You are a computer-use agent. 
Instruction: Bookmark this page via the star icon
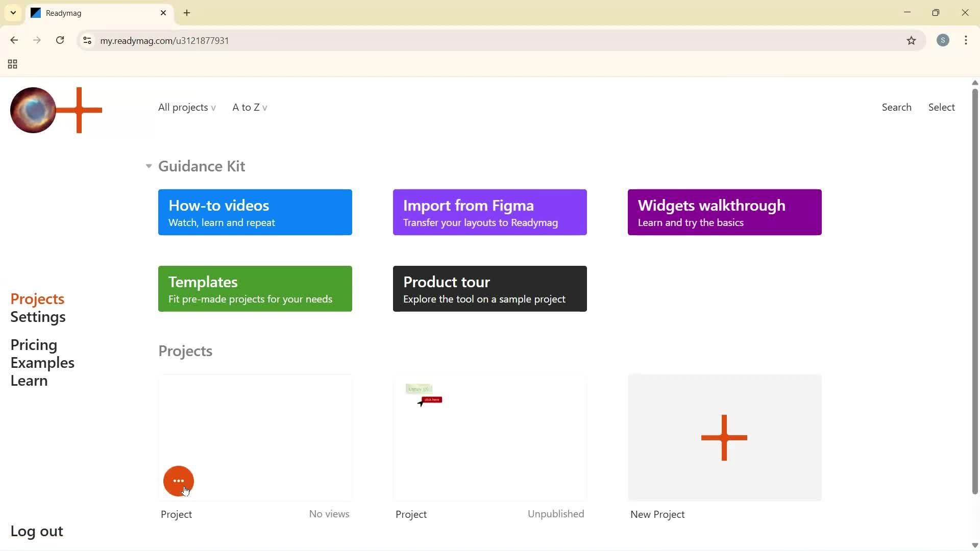[x=912, y=40]
